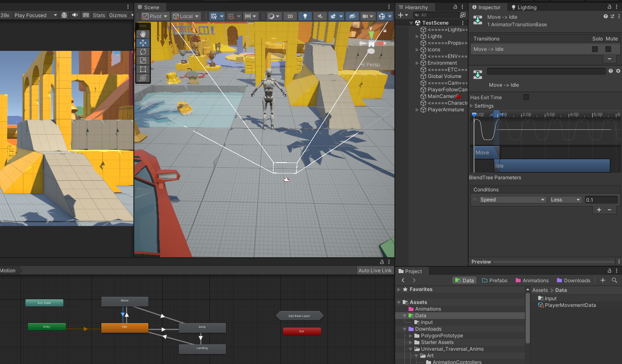Open the Animations favorite folder tab

(x=532, y=281)
